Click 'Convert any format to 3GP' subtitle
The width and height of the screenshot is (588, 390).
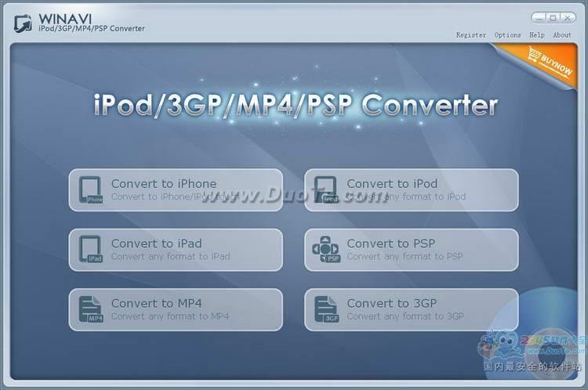point(405,316)
